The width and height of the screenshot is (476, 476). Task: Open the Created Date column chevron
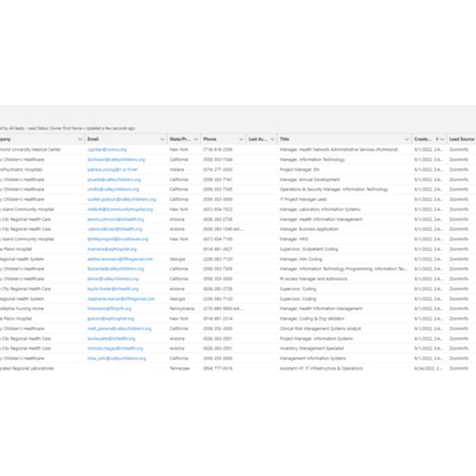pos(442,139)
